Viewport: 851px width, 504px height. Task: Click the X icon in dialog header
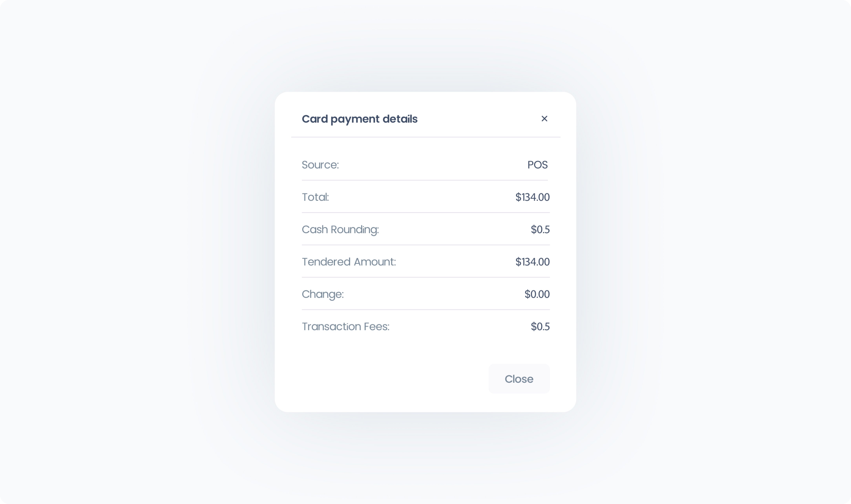544,119
